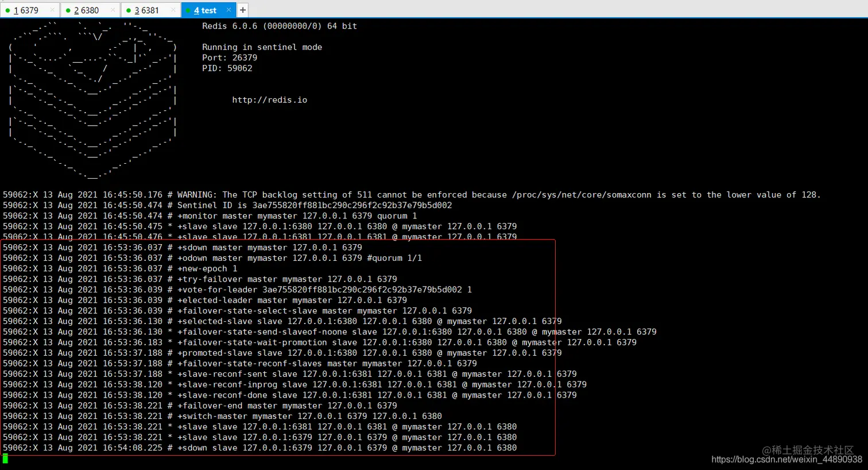Click the '+slave-reconf-inprog' log line
The image size is (868, 470).
pos(294,384)
